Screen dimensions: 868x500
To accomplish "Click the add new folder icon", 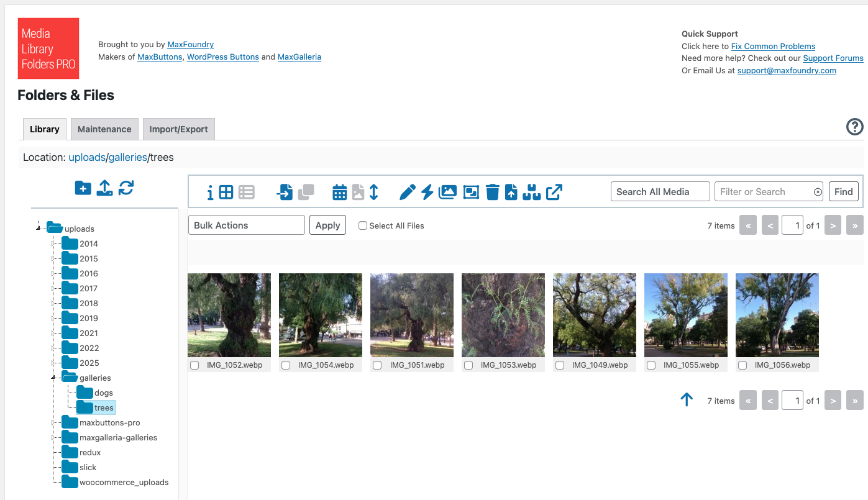I will click(83, 188).
